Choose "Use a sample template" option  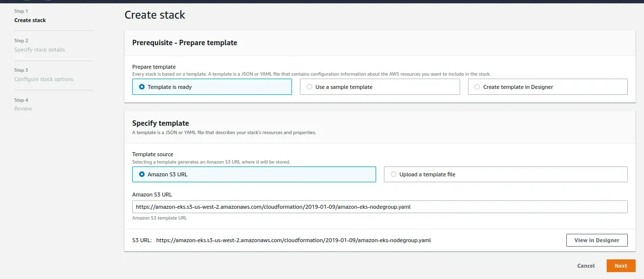click(310, 87)
